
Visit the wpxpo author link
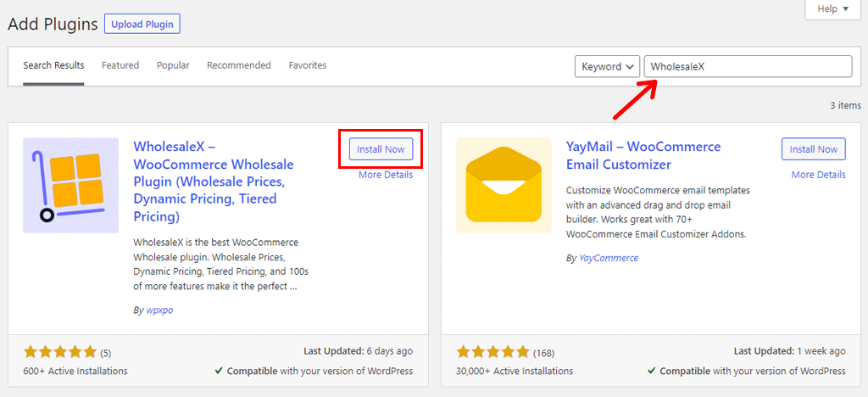coord(159,310)
